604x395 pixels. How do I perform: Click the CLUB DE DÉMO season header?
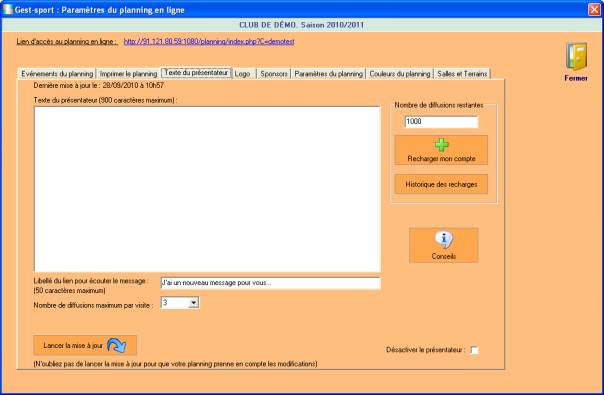[302, 25]
